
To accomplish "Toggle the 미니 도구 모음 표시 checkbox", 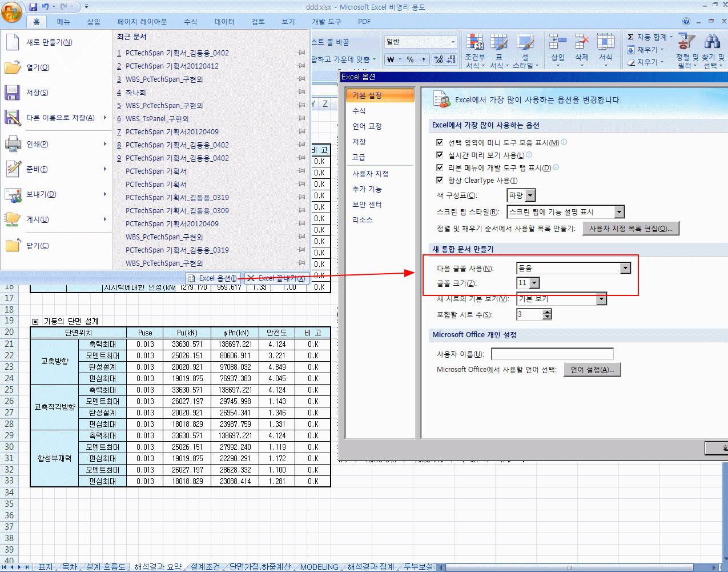I will pos(440,142).
